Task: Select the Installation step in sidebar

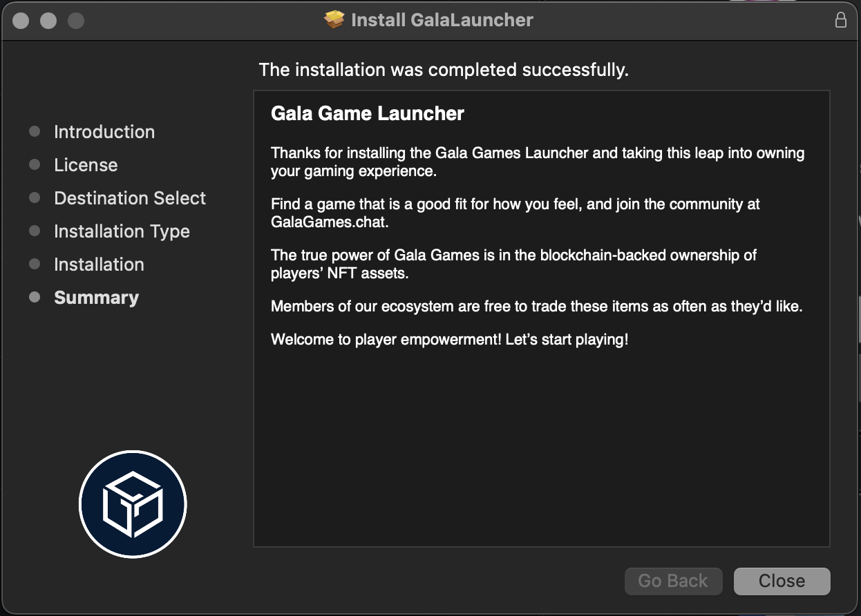Action: click(99, 264)
